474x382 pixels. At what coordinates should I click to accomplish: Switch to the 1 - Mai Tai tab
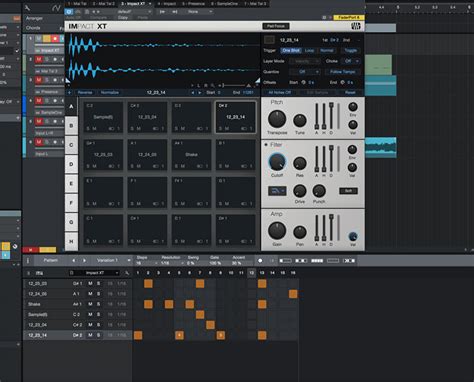77,4
